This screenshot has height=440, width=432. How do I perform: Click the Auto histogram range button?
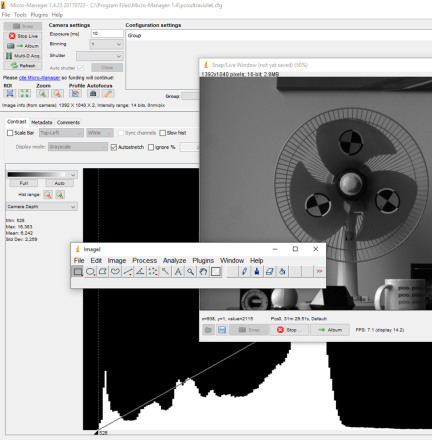60,183
